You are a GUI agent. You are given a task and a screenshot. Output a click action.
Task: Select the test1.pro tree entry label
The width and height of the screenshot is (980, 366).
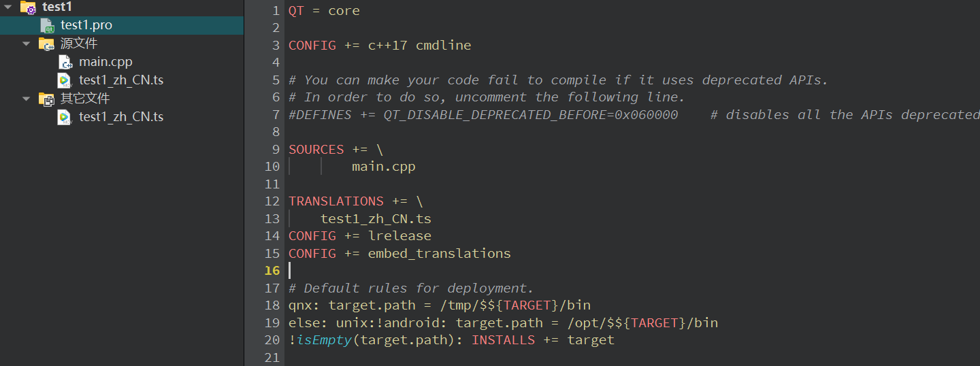(x=86, y=25)
